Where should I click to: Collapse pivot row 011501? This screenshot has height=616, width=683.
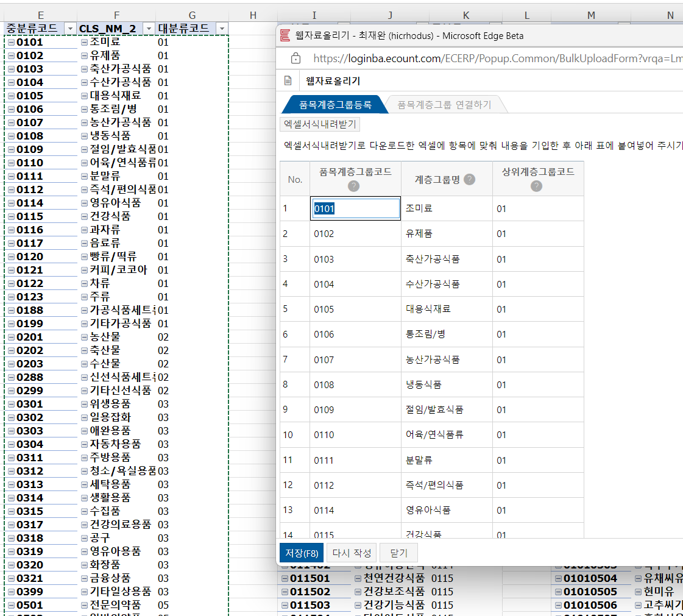[285, 579]
